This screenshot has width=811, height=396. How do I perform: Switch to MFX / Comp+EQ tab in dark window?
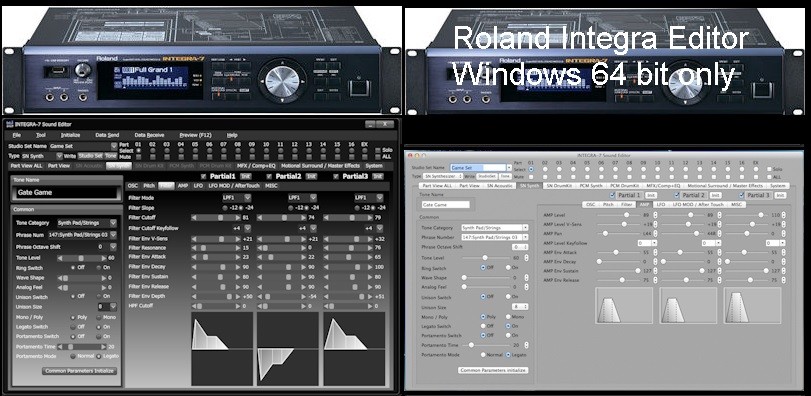pos(257,166)
